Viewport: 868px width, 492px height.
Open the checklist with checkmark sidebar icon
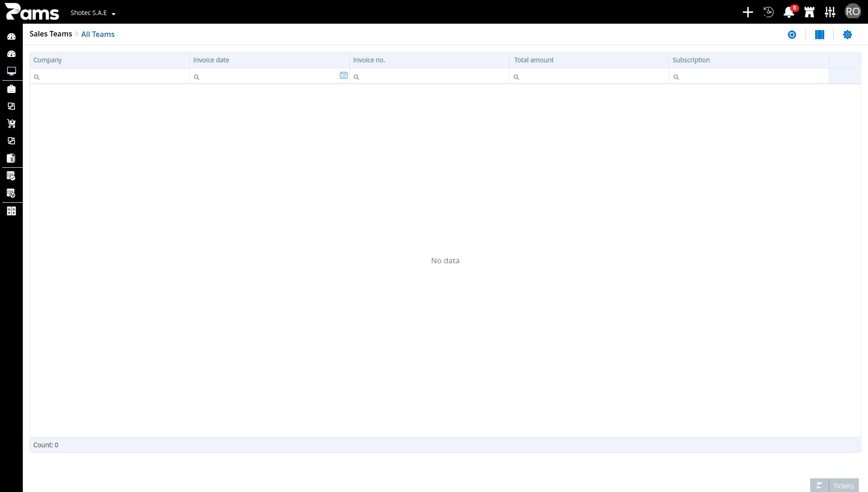click(x=11, y=176)
